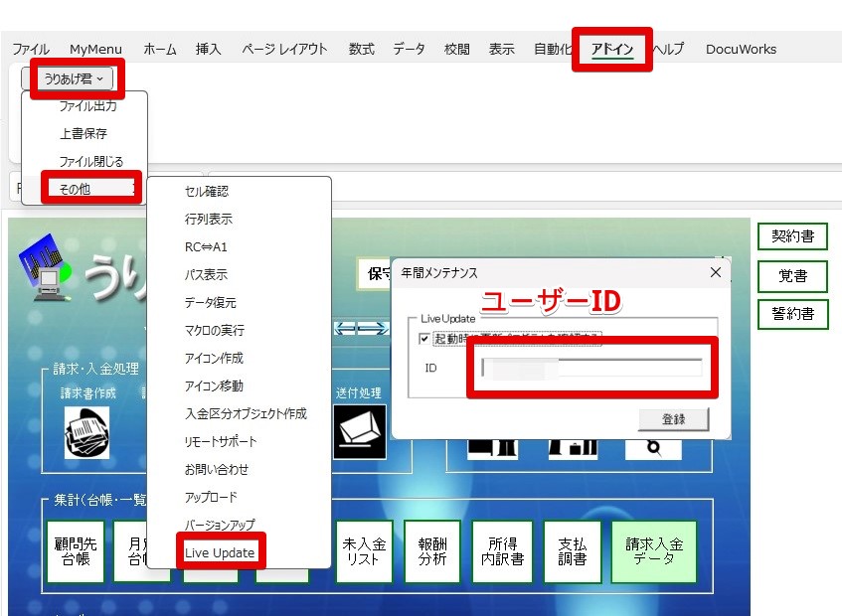This screenshot has width=842, height=616.
Task: Choose アイコン作成 menu item
Action: [x=214, y=358]
